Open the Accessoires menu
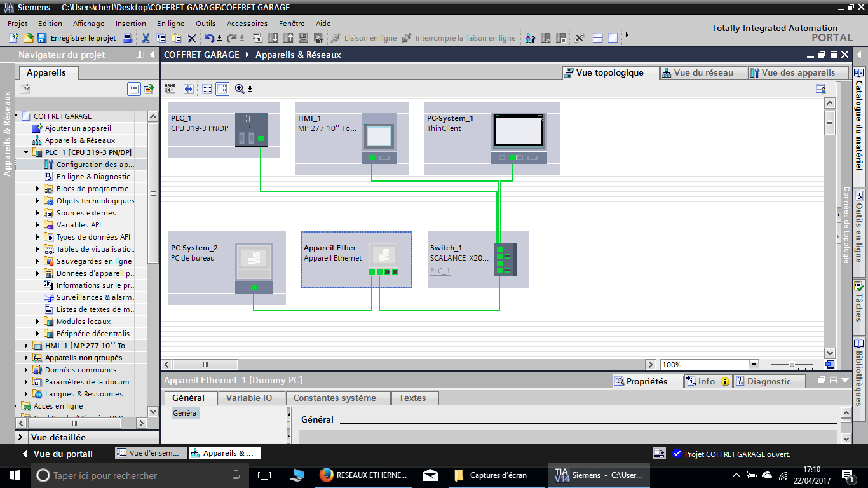The width and height of the screenshot is (868, 488). pyautogui.click(x=247, y=24)
